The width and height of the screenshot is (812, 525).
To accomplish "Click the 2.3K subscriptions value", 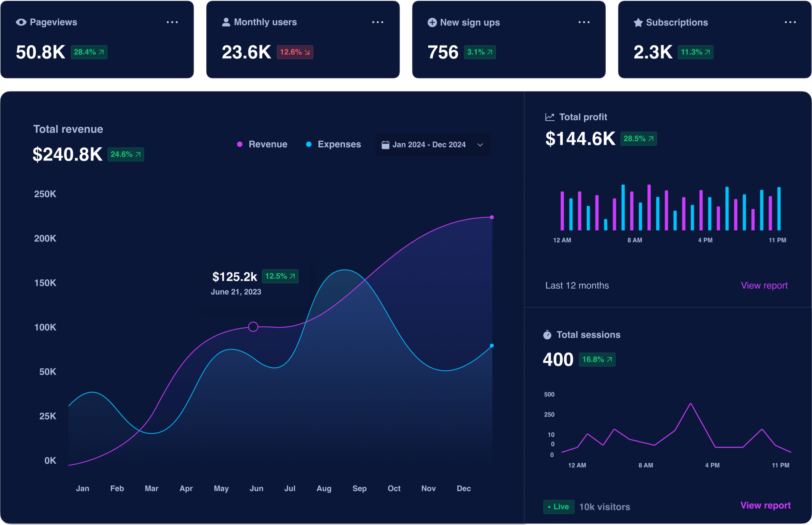I will (653, 52).
